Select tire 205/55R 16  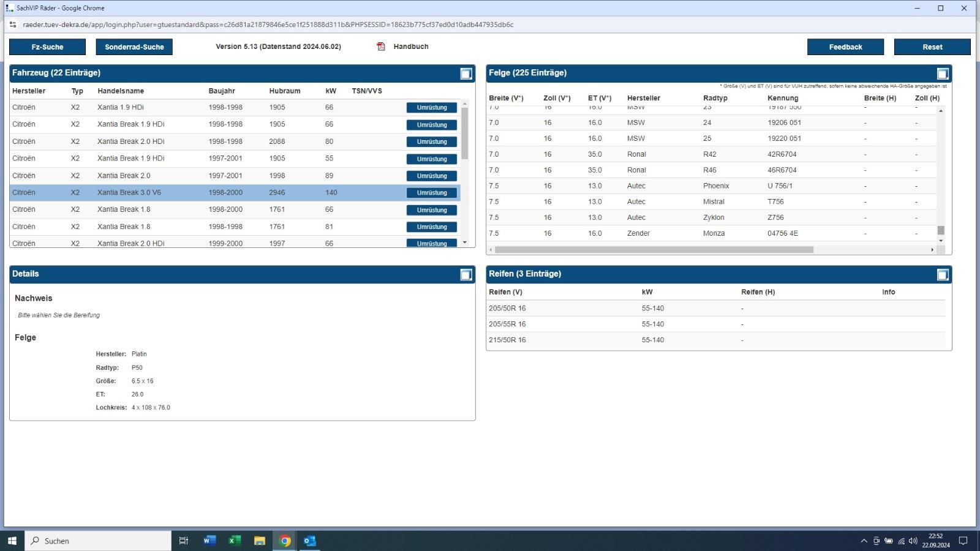click(x=717, y=324)
